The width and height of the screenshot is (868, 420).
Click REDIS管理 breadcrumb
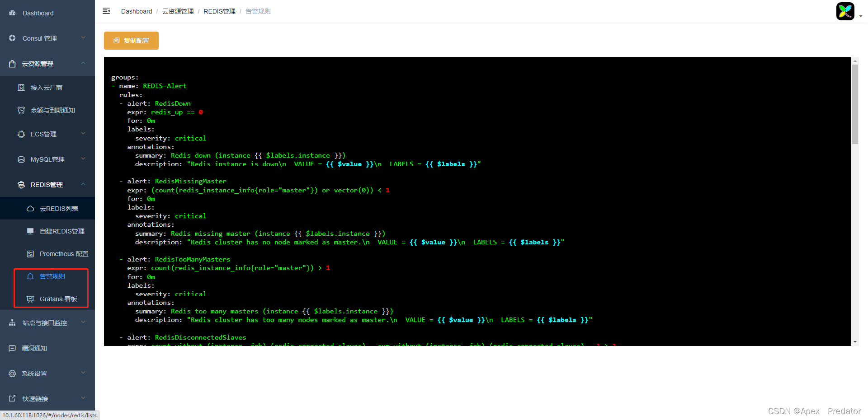[x=219, y=11]
